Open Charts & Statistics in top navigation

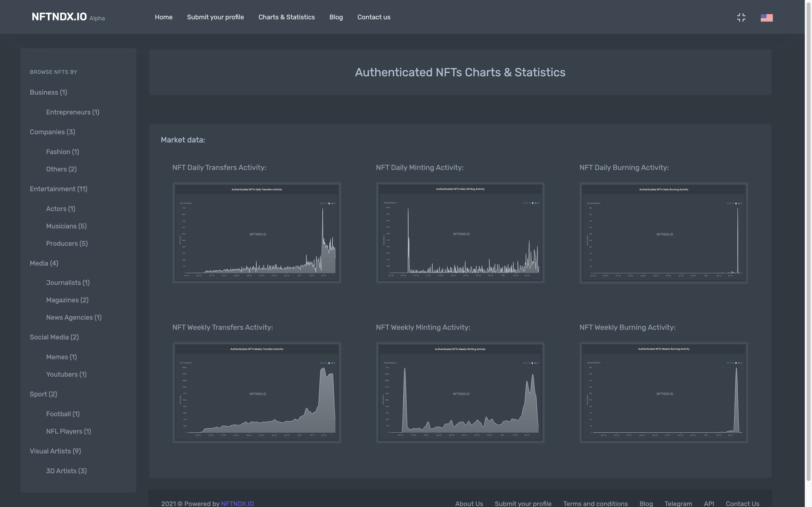coord(286,17)
